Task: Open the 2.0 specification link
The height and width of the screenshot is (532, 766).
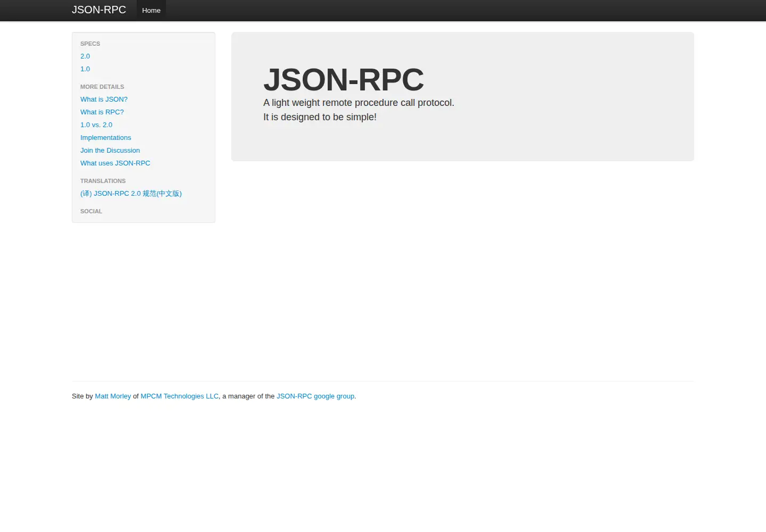Action: point(85,56)
